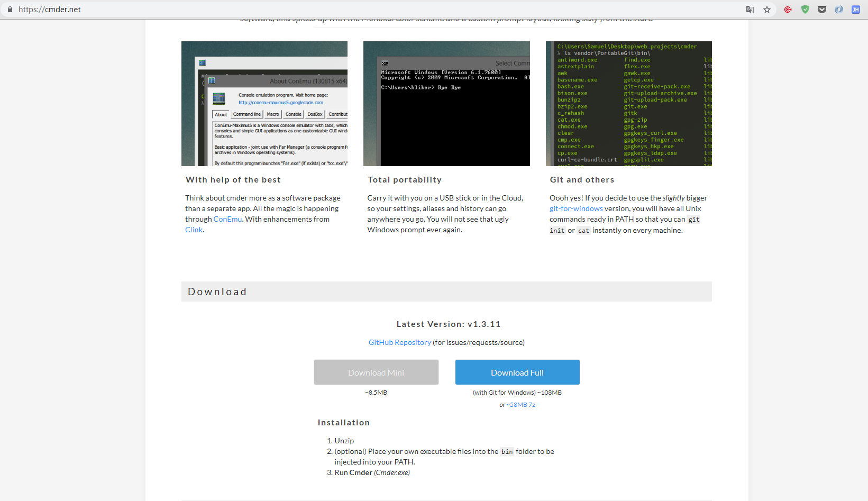Click the lock icon in address bar
Image resolution: width=868 pixels, height=501 pixels.
click(x=10, y=10)
